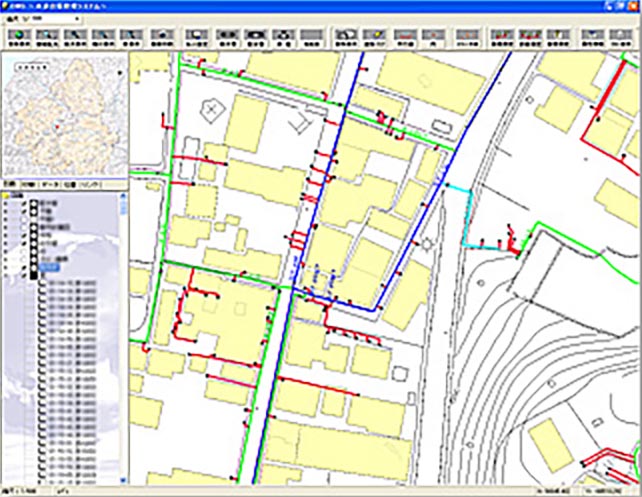Click the small arrow on the overview map corner
Image resolution: width=642 pixels, height=497 pixels.
pos(120,73)
